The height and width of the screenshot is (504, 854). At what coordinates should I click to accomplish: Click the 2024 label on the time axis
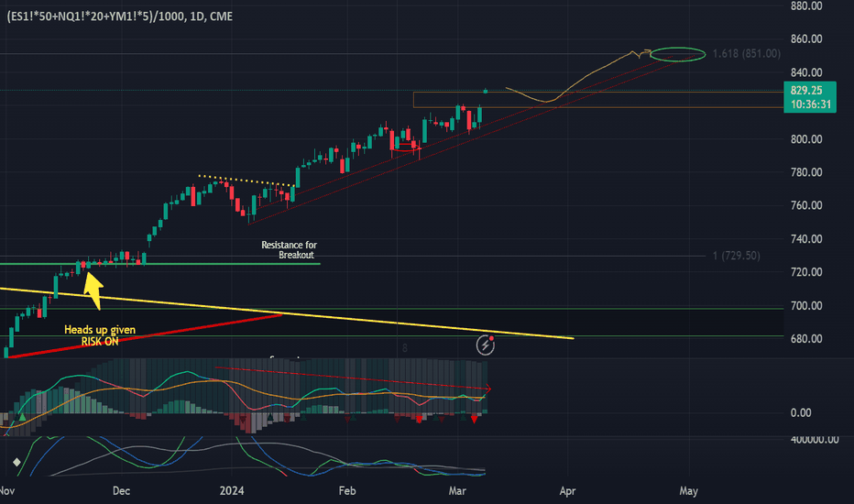click(232, 491)
